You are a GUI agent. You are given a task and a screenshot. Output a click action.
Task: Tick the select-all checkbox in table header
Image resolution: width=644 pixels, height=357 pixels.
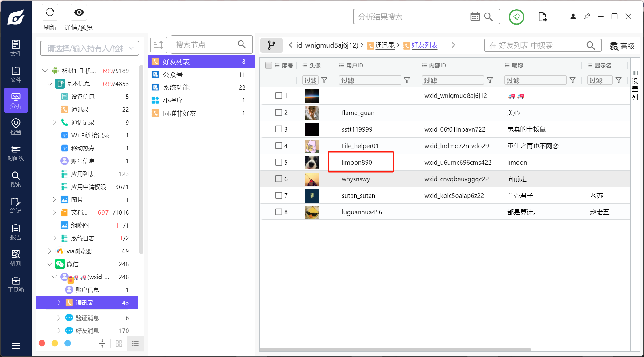click(269, 65)
